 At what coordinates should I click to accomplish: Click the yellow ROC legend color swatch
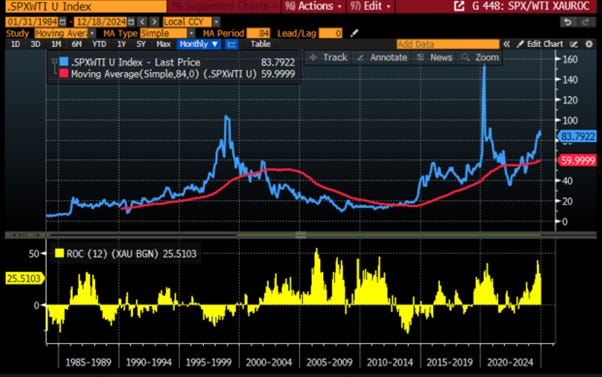point(60,253)
